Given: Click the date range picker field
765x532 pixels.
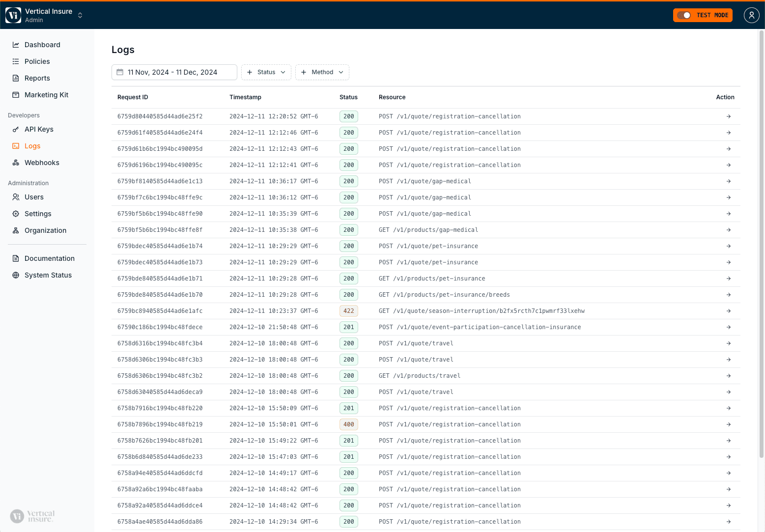Looking at the screenshot, I should 174,72.
